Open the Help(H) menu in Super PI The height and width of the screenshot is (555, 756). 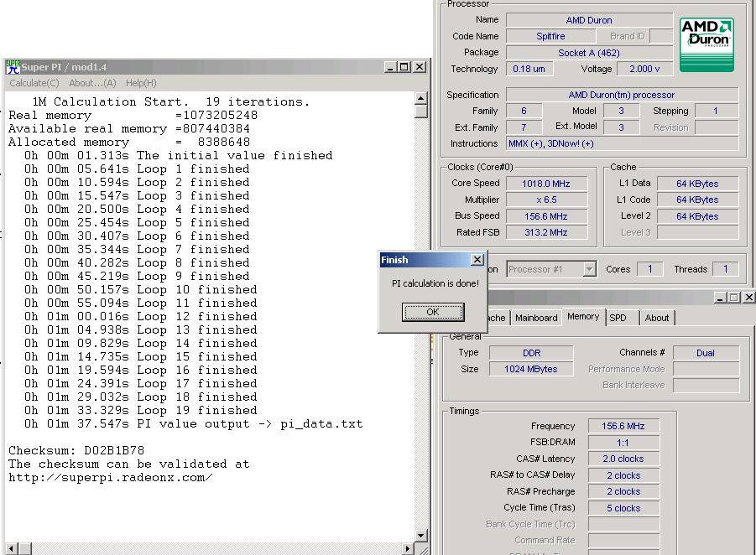point(141,83)
